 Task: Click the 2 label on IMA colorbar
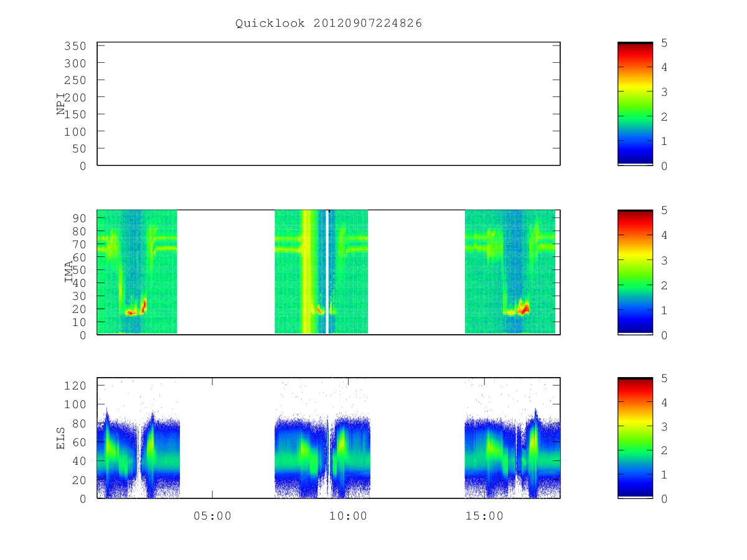point(664,285)
